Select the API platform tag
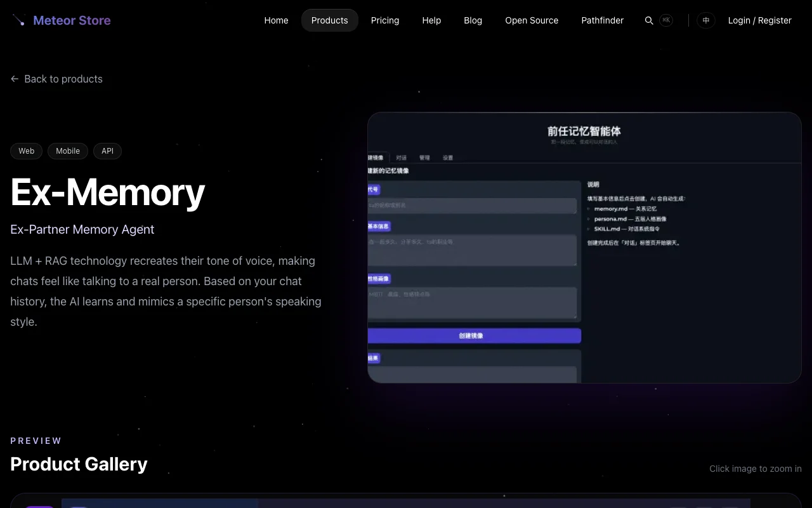 pos(108,151)
